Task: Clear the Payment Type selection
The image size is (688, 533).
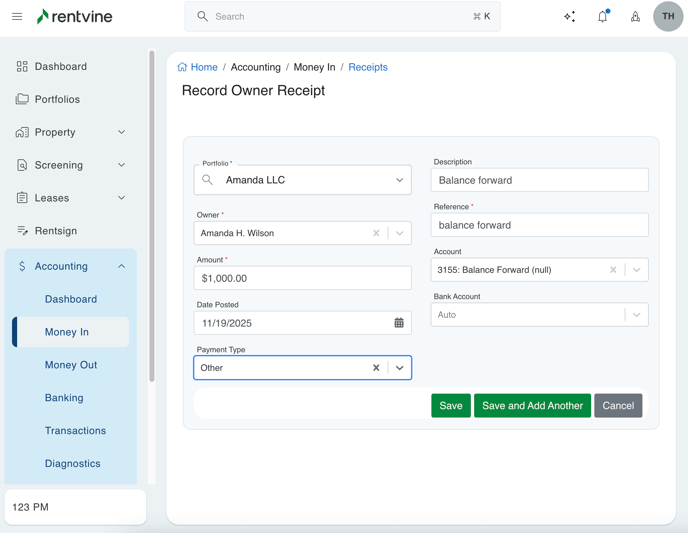Action: (376, 368)
